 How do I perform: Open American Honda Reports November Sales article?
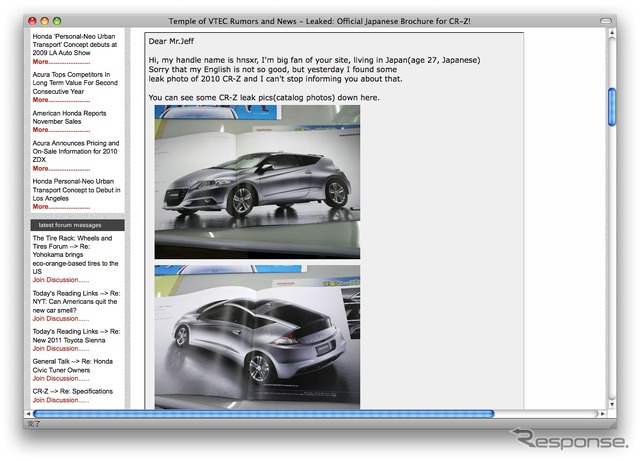69,117
